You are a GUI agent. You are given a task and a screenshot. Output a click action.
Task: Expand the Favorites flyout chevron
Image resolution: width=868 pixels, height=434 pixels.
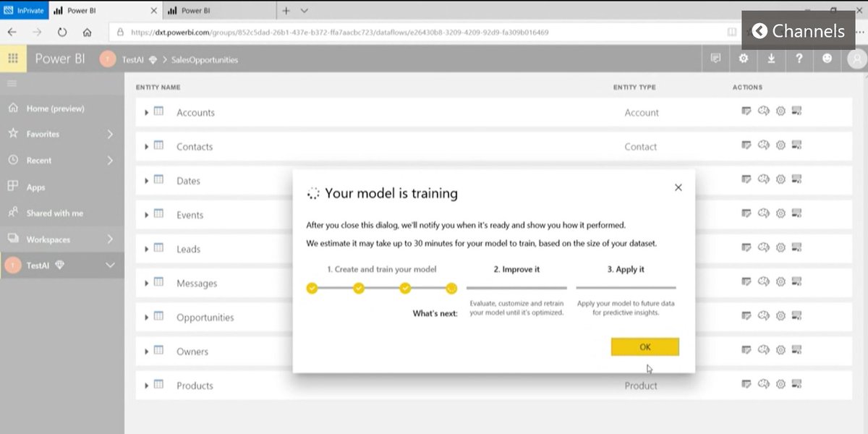pos(110,134)
